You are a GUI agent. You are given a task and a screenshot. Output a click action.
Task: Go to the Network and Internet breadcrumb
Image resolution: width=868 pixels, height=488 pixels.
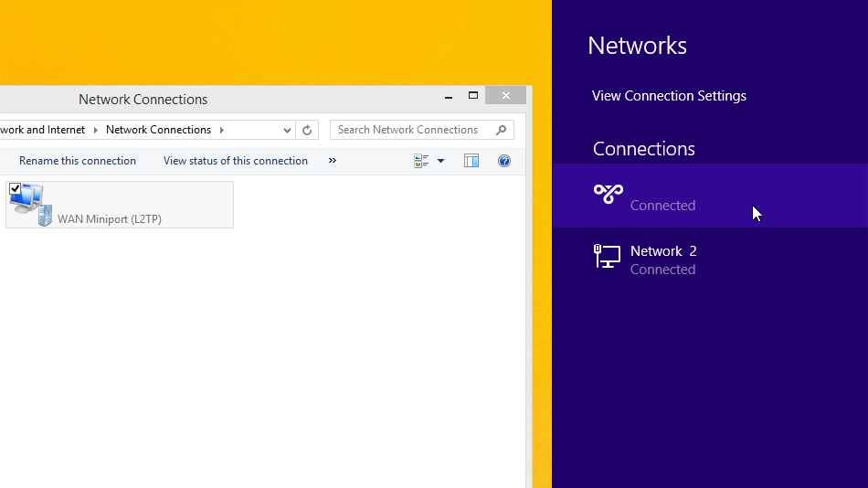tap(42, 130)
